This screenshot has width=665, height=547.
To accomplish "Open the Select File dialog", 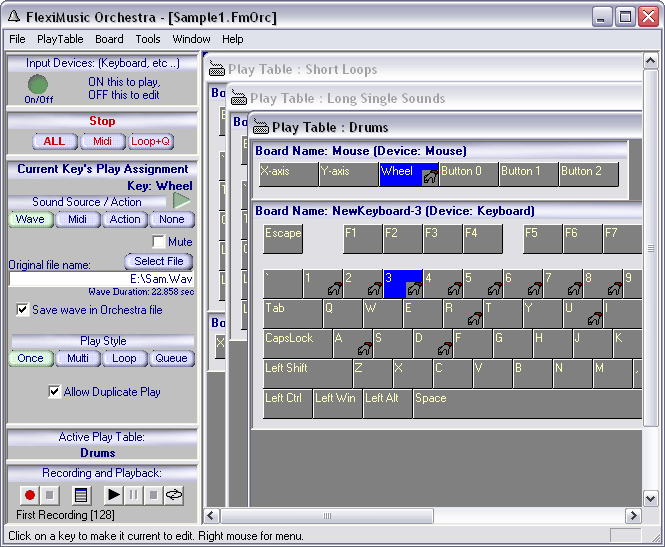I will click(x=159, y=261).
